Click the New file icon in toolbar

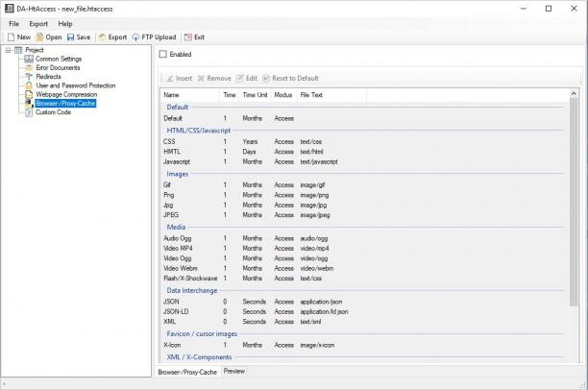click(x=12, y=37)
